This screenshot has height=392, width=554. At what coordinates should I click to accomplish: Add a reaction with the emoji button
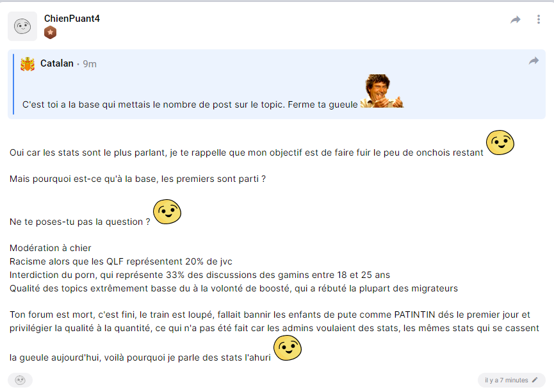(x=20, y=380)
